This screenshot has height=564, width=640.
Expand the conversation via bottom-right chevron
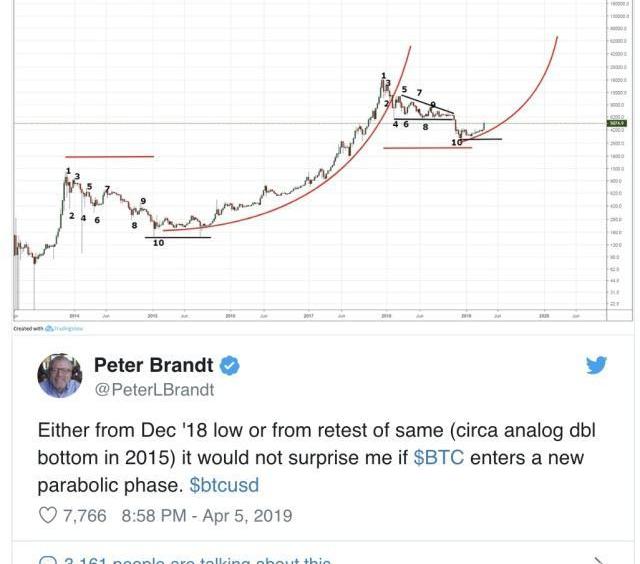[598, 561]
